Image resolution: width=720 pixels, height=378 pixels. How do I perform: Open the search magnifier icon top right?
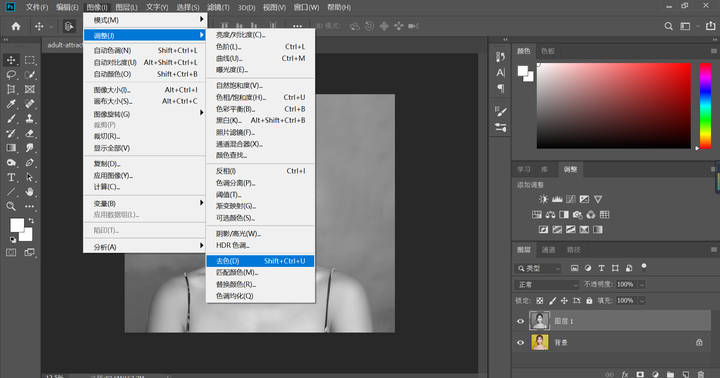(669, 26)
